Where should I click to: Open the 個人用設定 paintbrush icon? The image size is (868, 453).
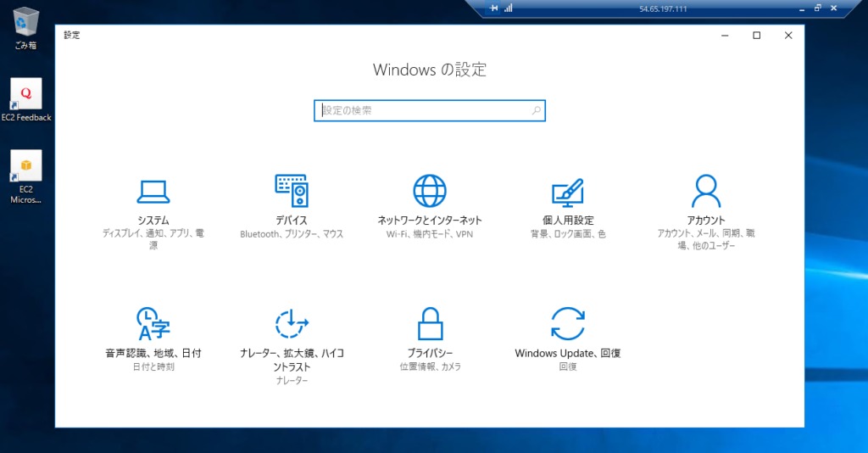pos(568,193)
